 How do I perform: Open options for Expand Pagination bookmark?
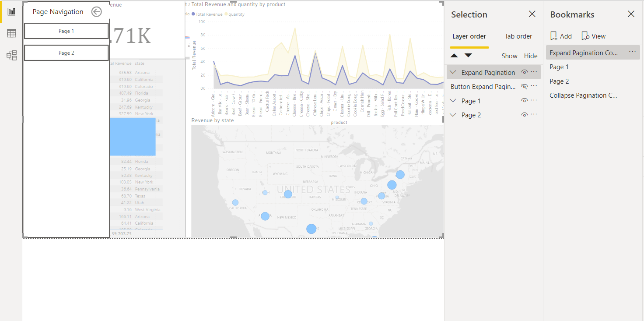point(632,52)
